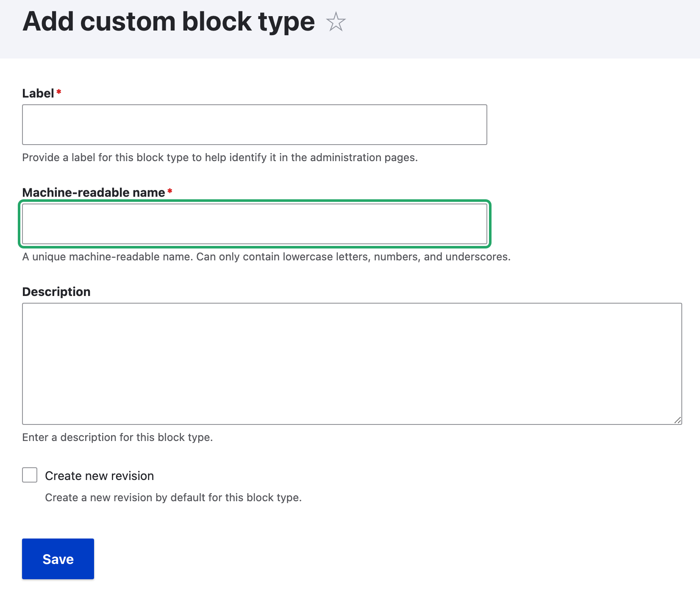Viewport: 700px width, 614px height.
Task: Click the red asterisk next to Label
Action: (58, 91)
